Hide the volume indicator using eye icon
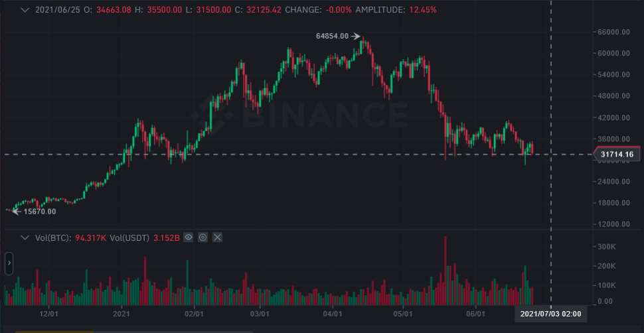The height and width of the screenshot is (333, 644). [189, 237]
